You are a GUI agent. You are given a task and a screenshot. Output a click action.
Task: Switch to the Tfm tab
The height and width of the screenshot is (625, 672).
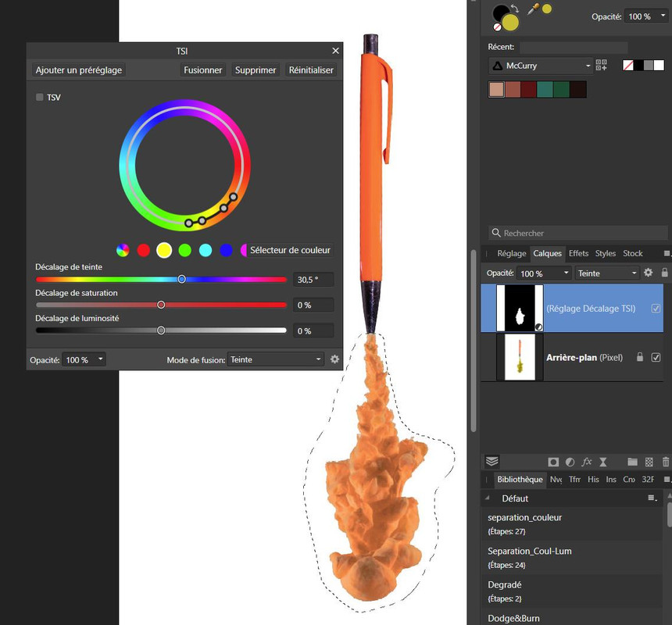pyautogui.click(x=574, y=480)
